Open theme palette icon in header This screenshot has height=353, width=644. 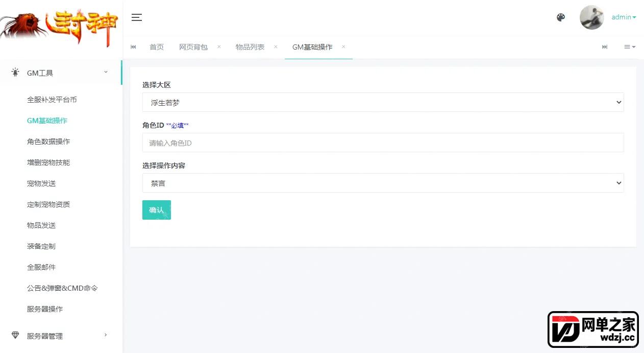pyautogui.click(x=561, y=17)
